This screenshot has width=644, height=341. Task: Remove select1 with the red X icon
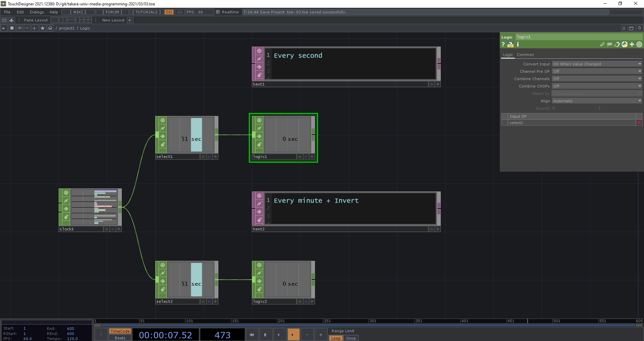click(639, 123)
